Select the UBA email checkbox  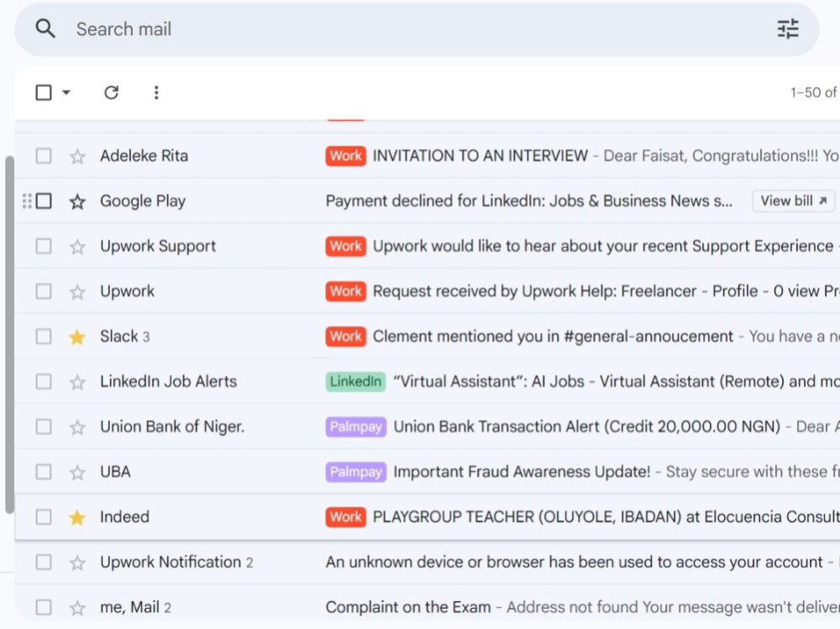44,471
